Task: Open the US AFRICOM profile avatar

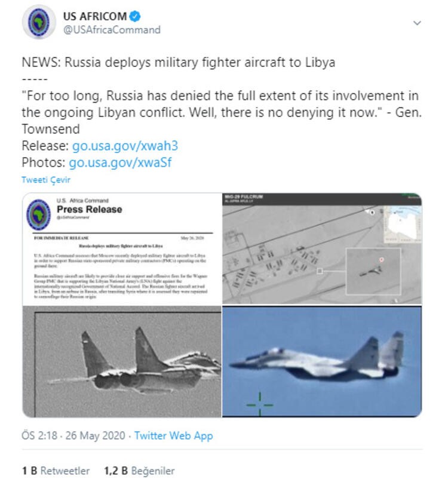Action: pyautogui.click(x=39, y=22)
